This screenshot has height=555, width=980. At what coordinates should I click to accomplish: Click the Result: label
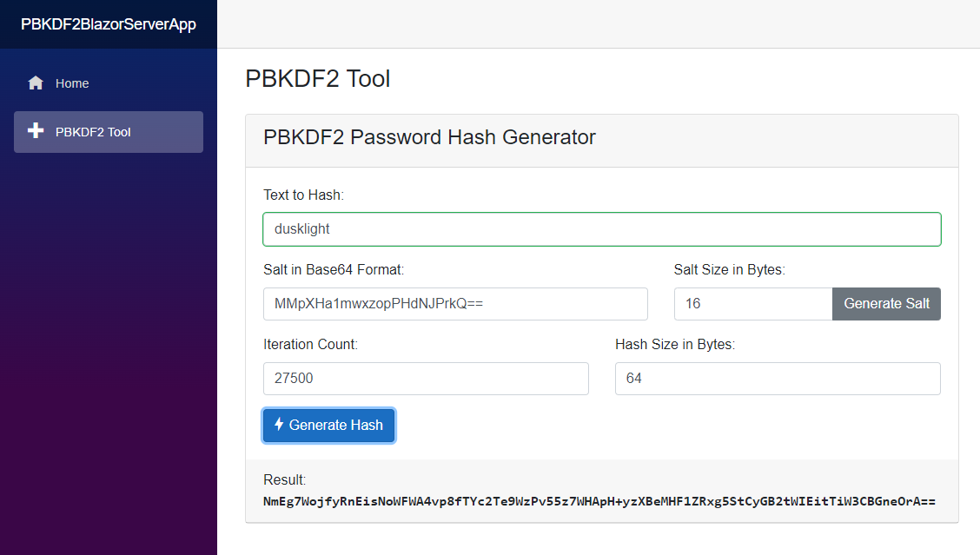pyautogui.click(x=285, y=479)
